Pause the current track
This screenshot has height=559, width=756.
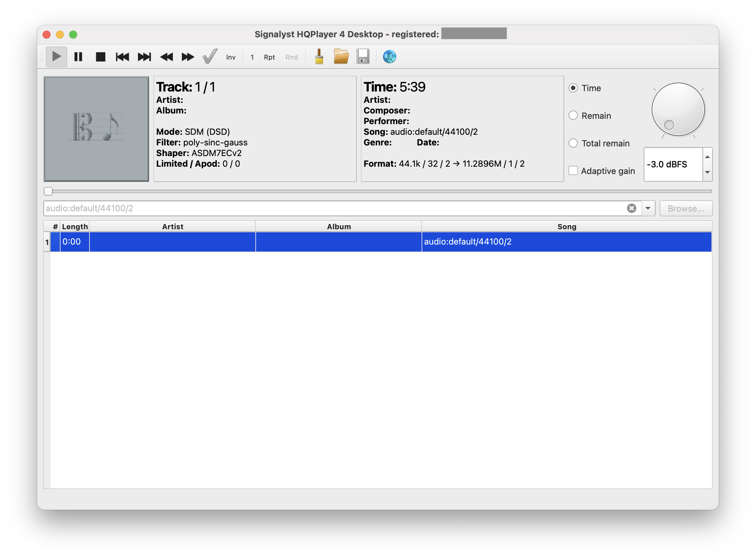pyautogui.click(x=78, y=57)
